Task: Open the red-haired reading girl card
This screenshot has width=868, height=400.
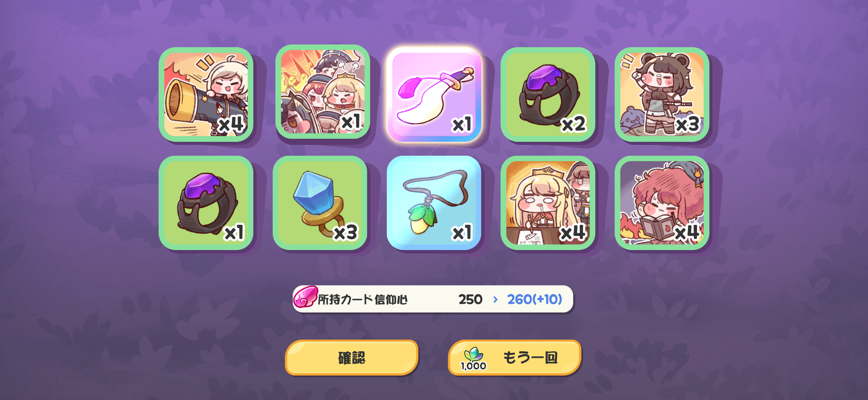Action: (662, 203)
